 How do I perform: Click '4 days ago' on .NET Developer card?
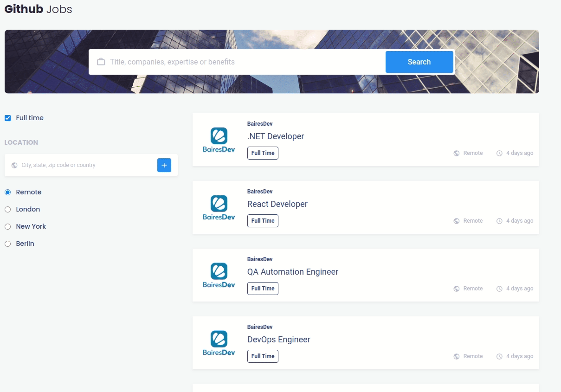(520, 153)
